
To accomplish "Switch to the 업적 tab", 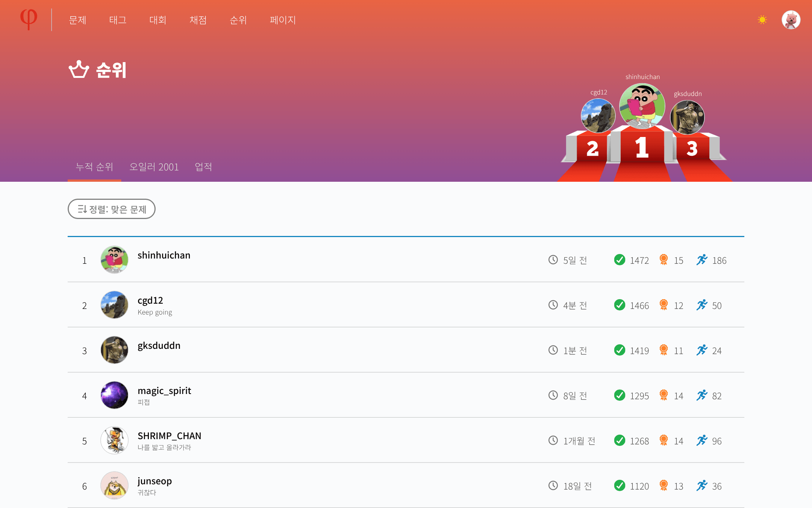I will point(203,167).
